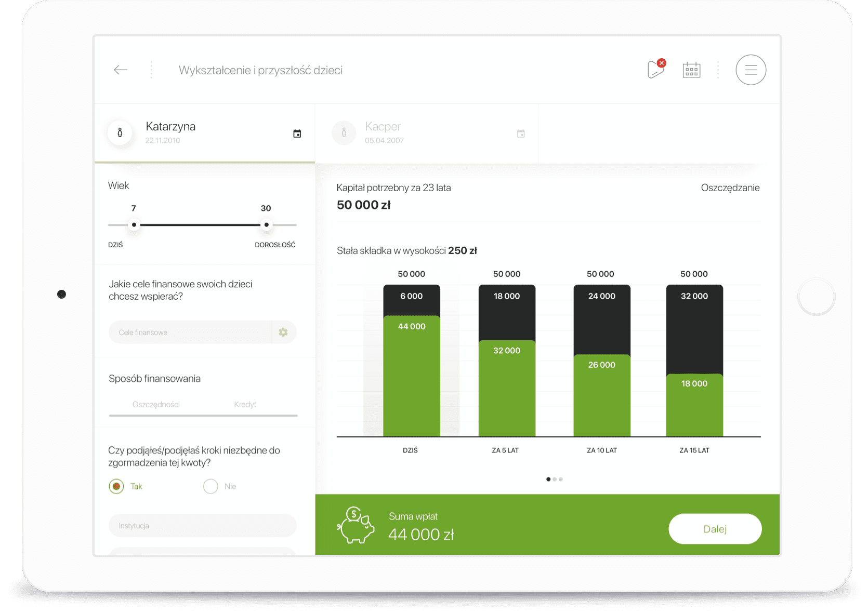Click the vertical dots beside the calendar icon
This screenshot has height=613, width=868.
pyautogui.click(x=718, y=70)
